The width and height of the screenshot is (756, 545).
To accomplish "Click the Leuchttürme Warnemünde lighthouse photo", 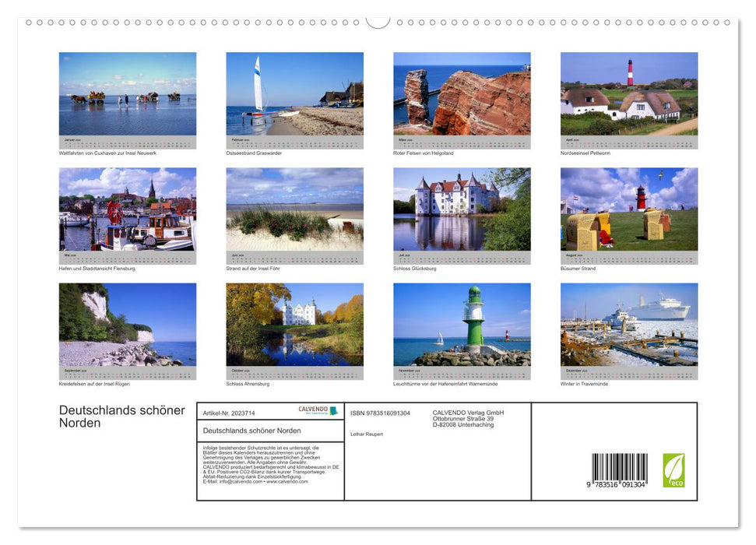I will [461, 327].
